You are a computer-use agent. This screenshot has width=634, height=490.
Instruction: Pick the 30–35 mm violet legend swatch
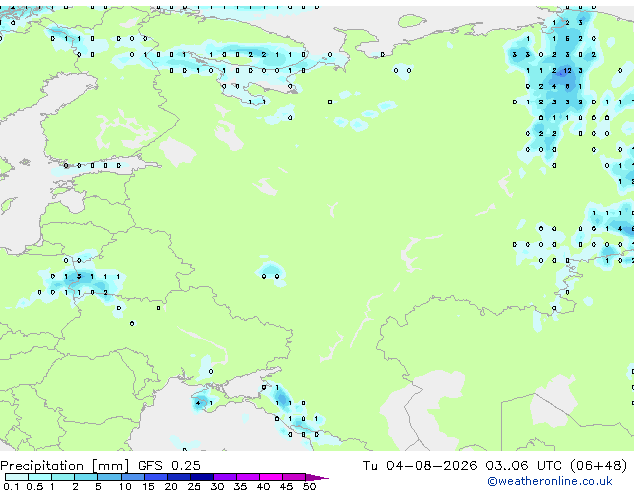coord(225,477)
